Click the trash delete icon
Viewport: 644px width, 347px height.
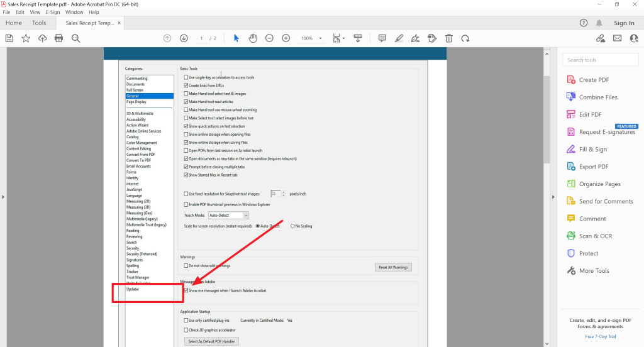coord(449,38)
